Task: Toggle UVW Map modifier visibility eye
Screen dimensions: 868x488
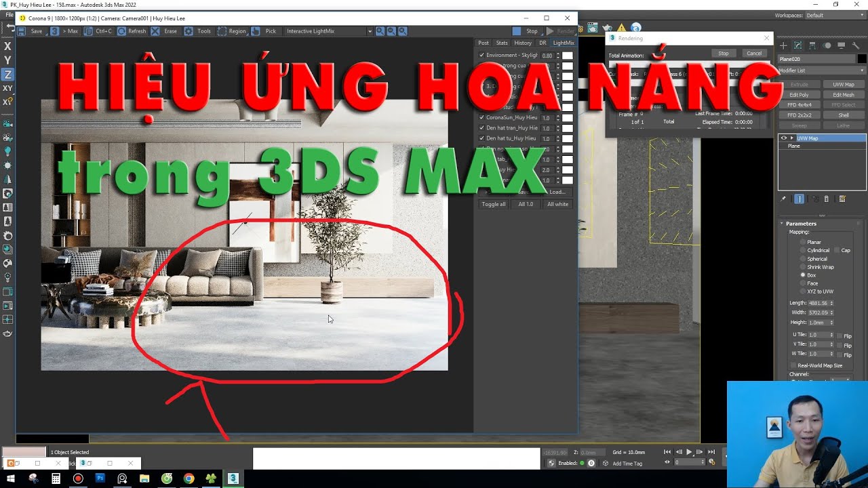Action: [x=784, y=138]
